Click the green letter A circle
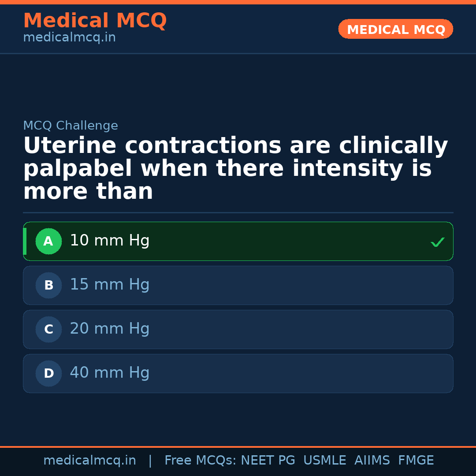 [x=48, y=242]
